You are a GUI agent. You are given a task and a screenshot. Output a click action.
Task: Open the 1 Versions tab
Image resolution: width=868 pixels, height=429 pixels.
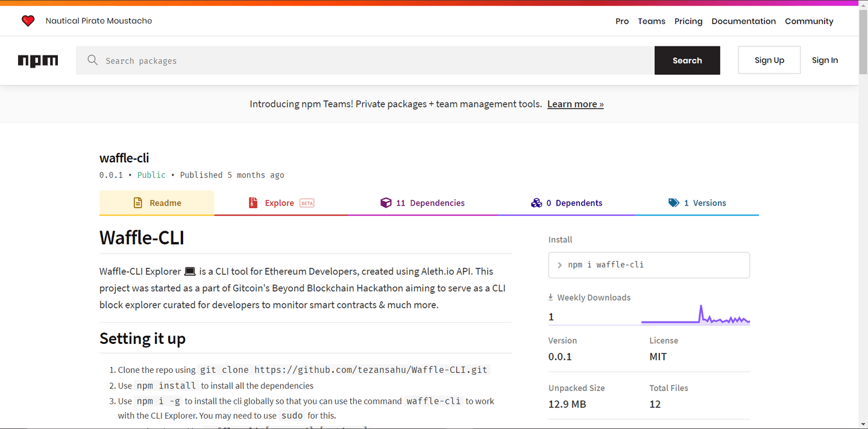point(697,203)
